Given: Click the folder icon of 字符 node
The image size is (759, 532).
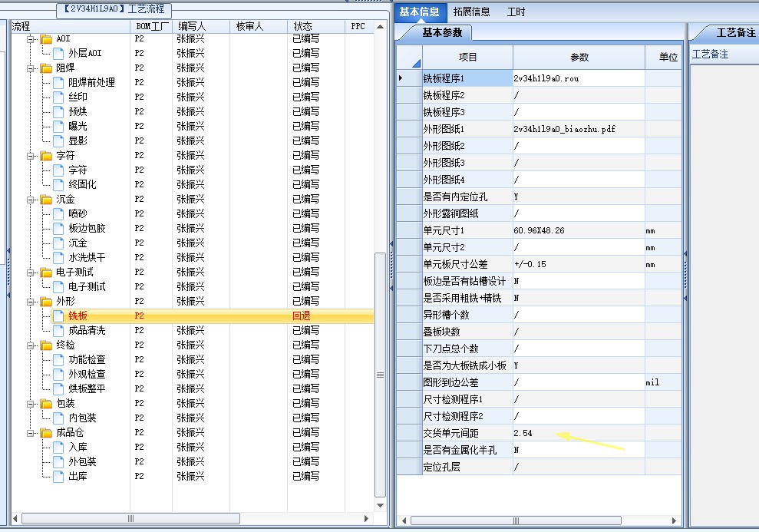Looking at the screenshot, I should point(46,155).
